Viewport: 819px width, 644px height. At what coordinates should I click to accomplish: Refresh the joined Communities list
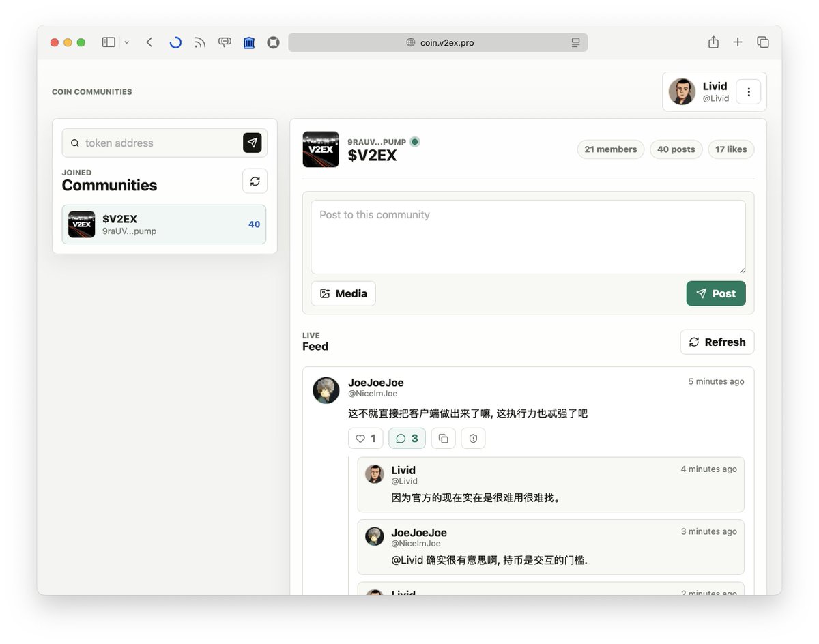coord(255,181)
